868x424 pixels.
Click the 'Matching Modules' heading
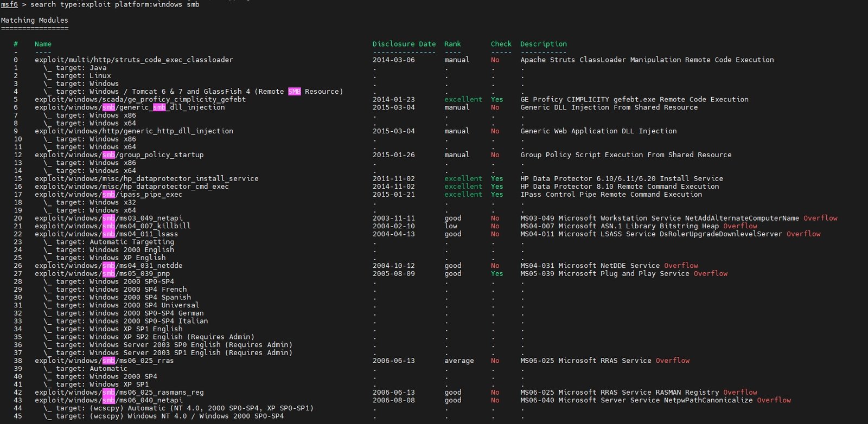[35, 20]
